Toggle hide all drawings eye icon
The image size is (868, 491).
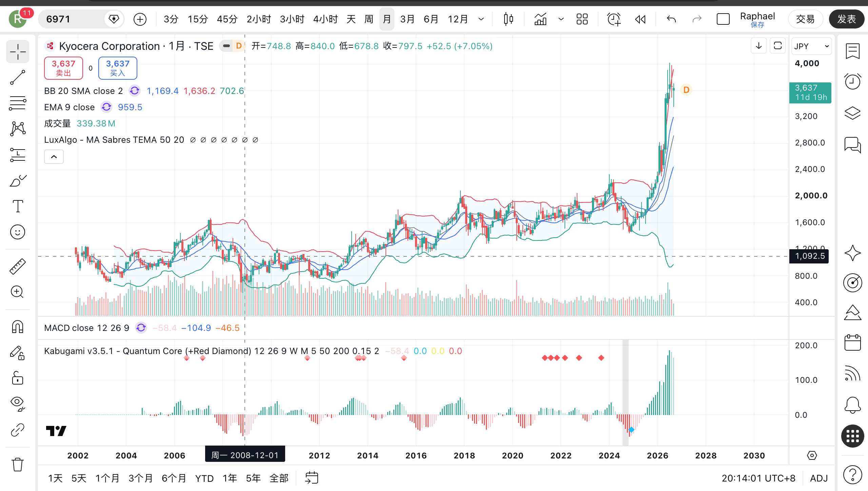click(x=18, y=404)
